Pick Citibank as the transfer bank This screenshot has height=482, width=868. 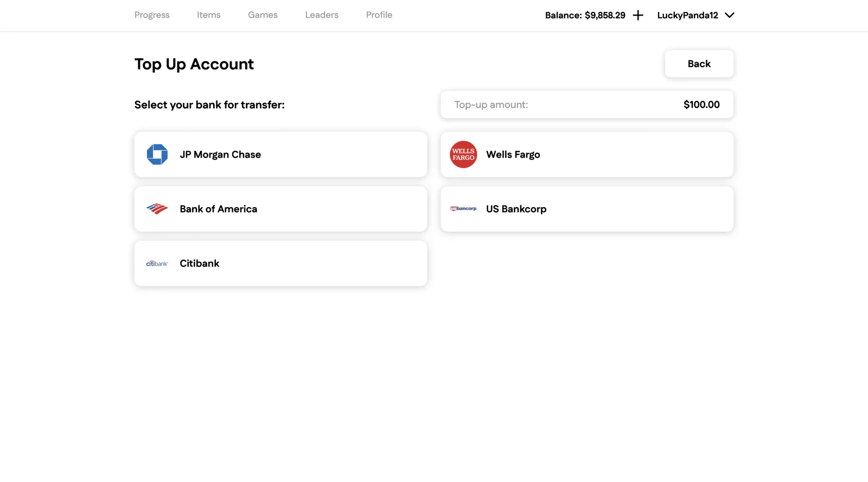coord(281,264)
